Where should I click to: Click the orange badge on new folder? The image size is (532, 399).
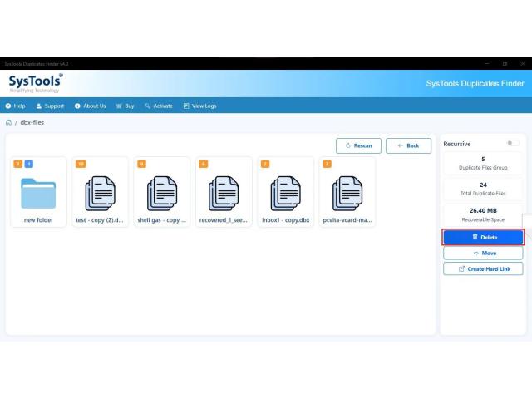(18, 165)
